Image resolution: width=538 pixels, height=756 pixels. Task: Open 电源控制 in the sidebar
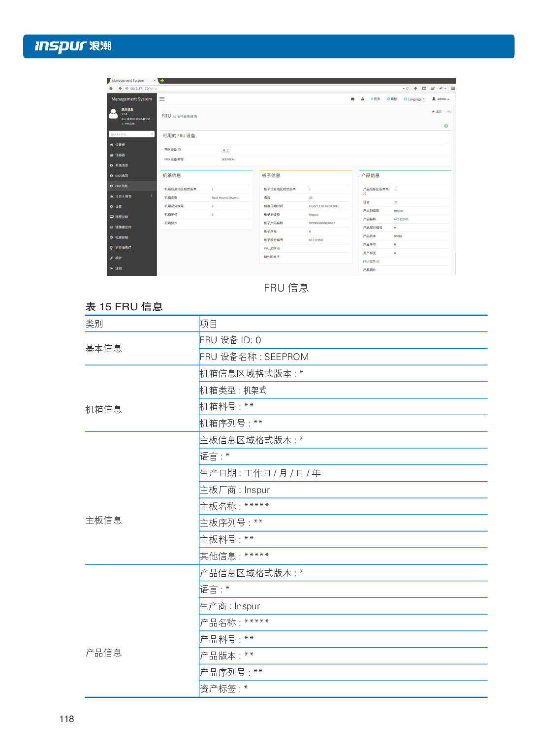tap(121, 237)
